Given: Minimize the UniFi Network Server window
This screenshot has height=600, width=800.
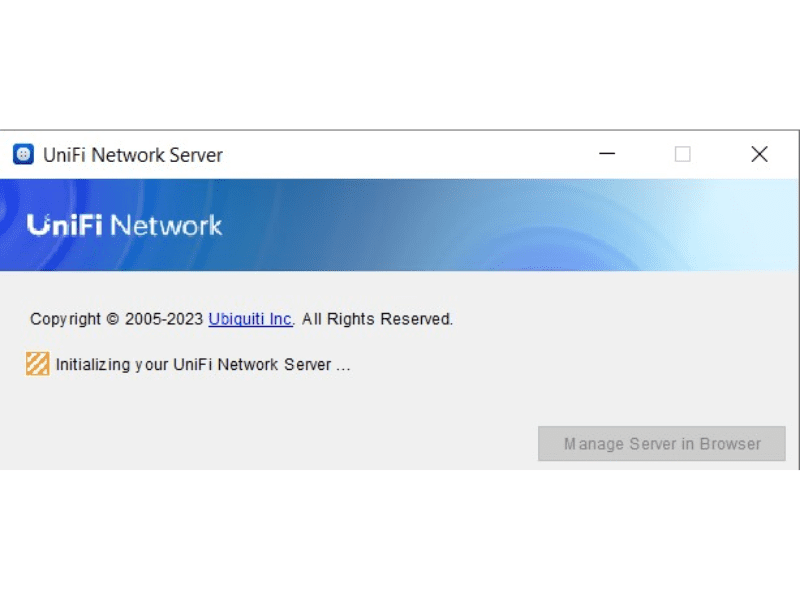Looking at the screenshot, I should tap(607, 154).
